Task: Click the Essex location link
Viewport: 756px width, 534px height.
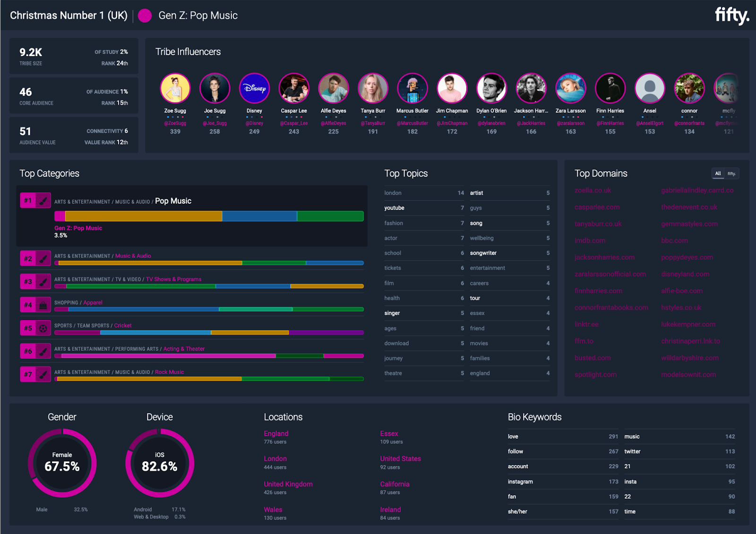Action: click(x=389, y=433)
